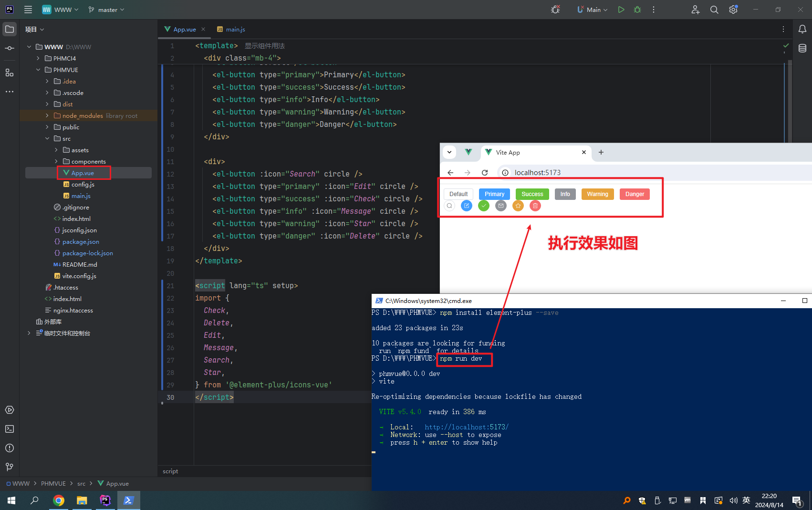Open config.js in the project tree
The width and height of the screenshot is (812, 510).
(83, 184)
